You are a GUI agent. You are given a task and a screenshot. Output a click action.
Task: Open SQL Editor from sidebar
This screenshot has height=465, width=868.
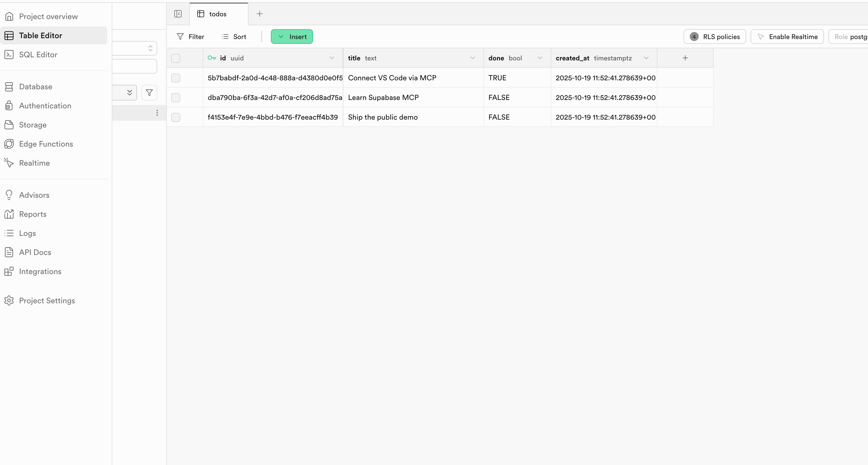point(38,54)
